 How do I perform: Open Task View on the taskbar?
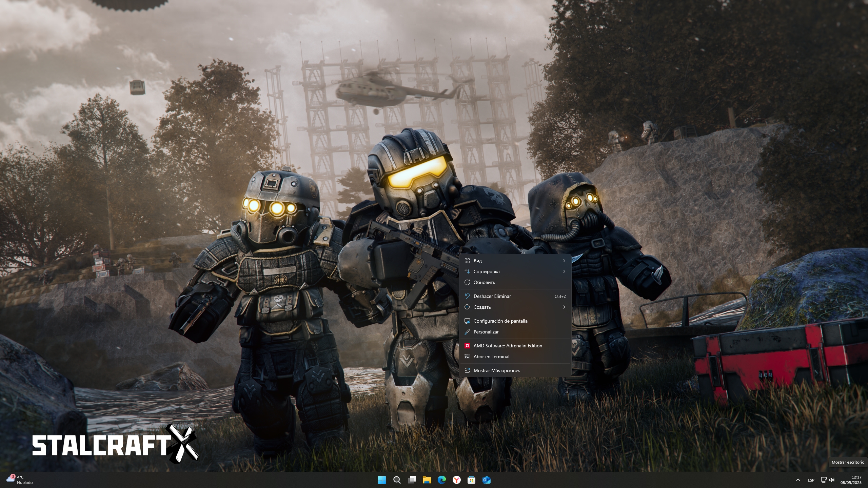[x=412, y=480]
